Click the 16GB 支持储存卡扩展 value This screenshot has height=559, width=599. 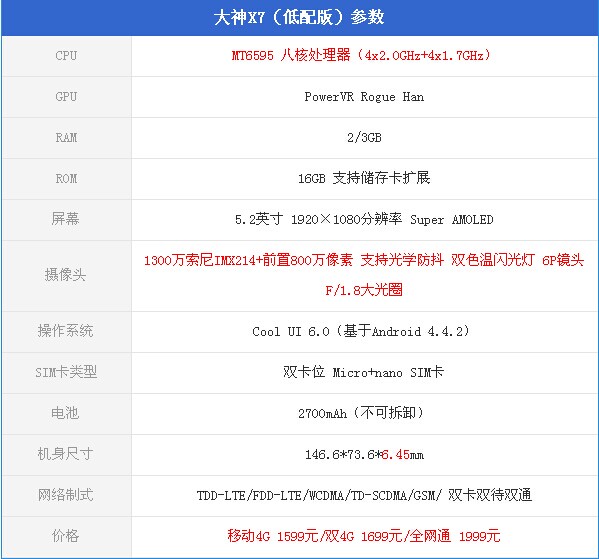(364, 178)
